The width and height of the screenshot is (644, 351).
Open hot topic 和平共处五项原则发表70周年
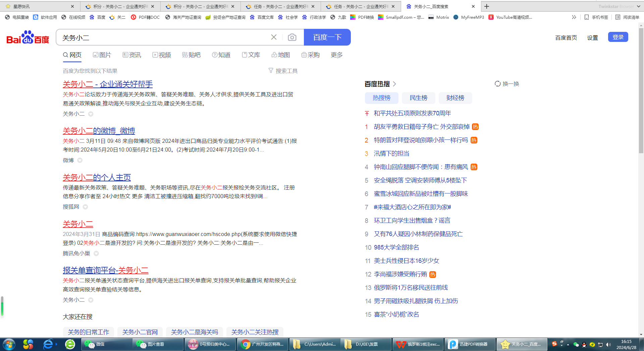coord(412,113)
